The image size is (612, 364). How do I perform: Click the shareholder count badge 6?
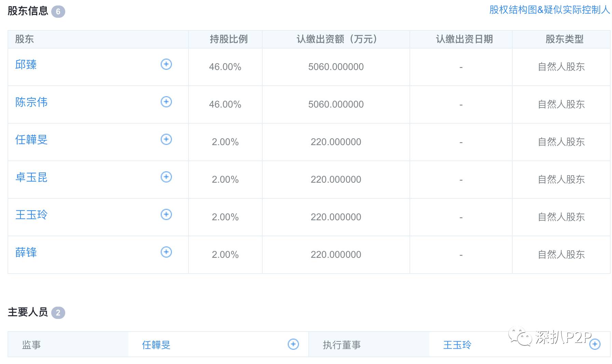58,12
